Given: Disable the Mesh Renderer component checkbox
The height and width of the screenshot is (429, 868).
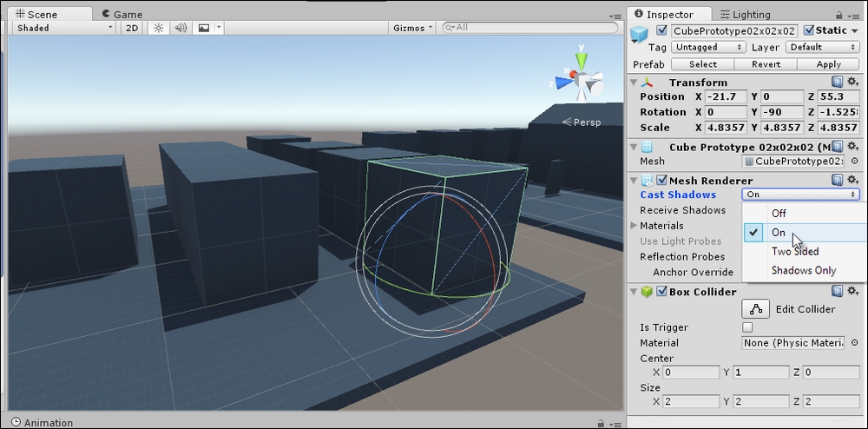Looking at the screenshot, I should tap(662, 181).
